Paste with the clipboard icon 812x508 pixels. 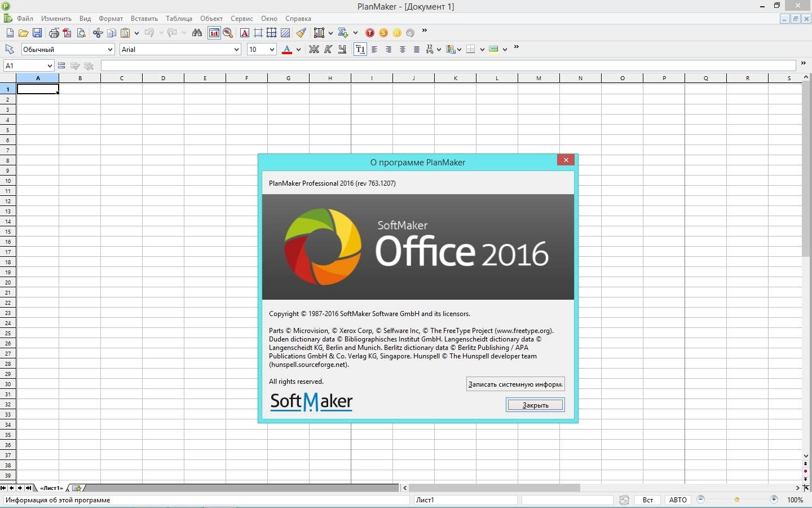coord(126,33)
